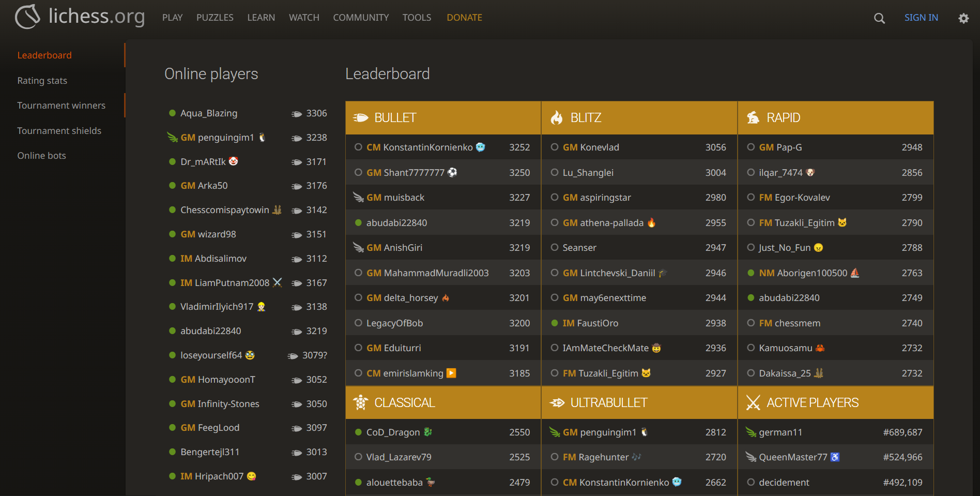This screenshot has width=980, height=496.
Task: Open GM HomayooonT online player profile
Action: point(218,380)
